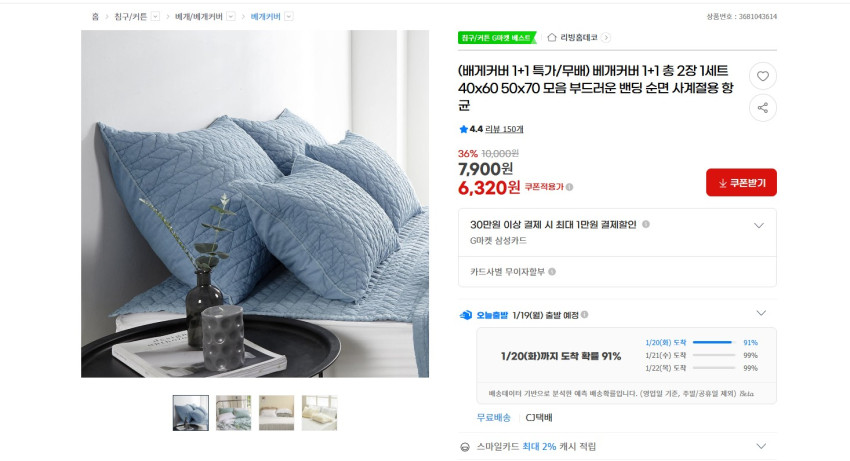Click info icon next to card payment discount
The width and height of the screenshot is (850, 461).
[646, 224]
